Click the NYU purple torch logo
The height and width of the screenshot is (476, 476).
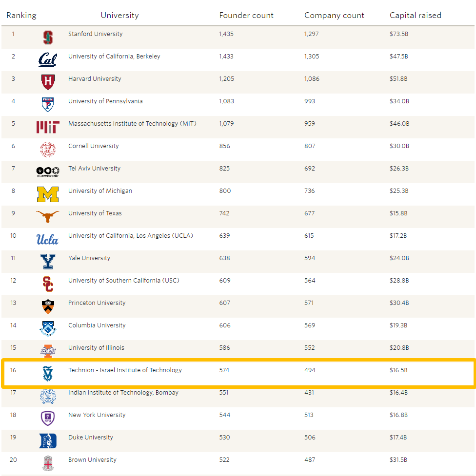48,418
